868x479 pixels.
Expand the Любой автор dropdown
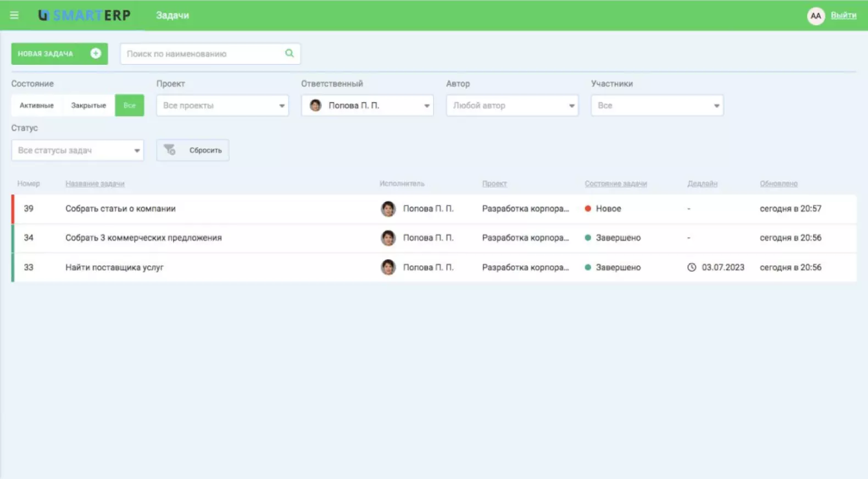tap(512, 105)
